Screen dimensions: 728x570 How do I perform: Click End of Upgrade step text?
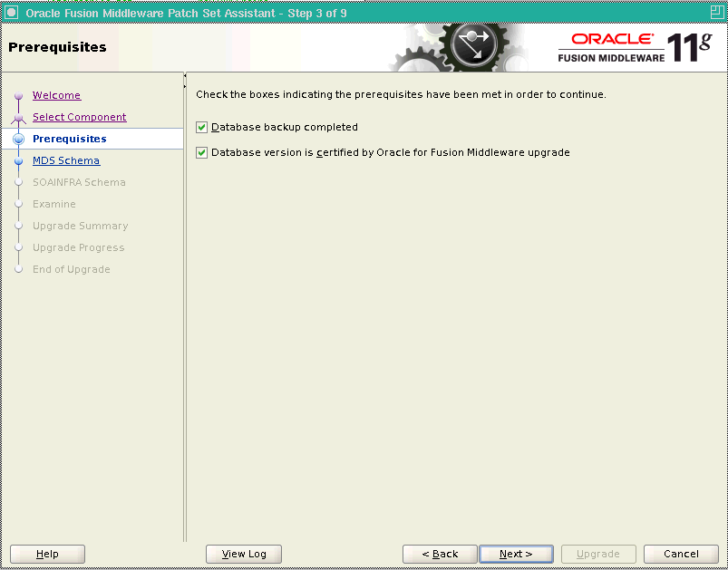[x=71, y=270]
